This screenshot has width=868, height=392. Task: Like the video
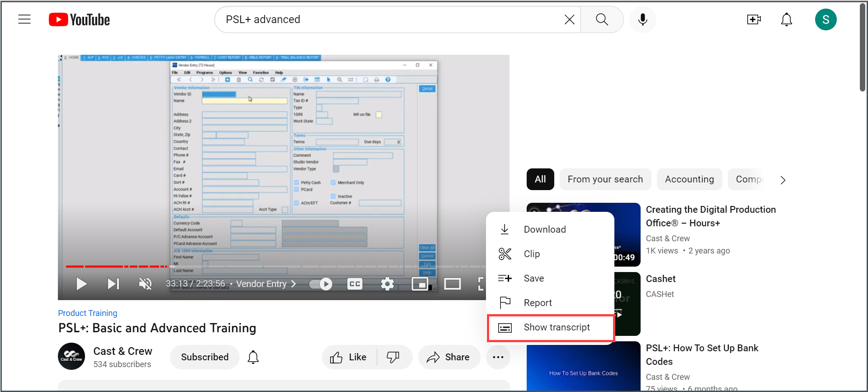click(x=349, y=357)
